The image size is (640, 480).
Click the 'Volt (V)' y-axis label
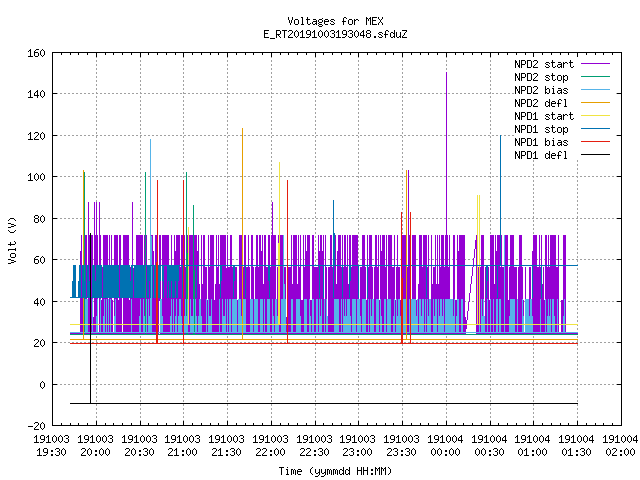tap(12, 240)
